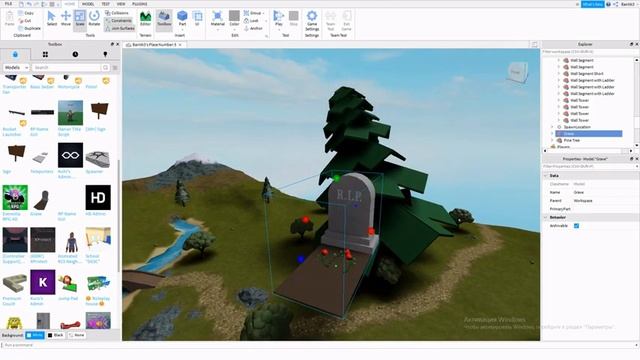Screen dimensions: 640x360
Task: Open the Toolbox Creations tab
Action: pyautogui.click(x=105, y=54)
